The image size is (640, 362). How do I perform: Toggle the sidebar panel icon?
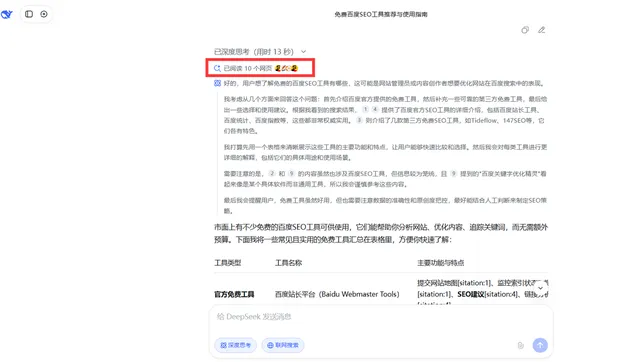(29, 14)
